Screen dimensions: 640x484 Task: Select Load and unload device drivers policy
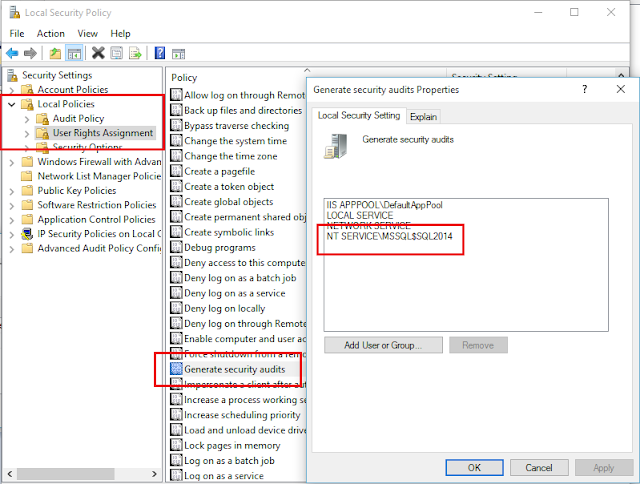click(x=245, y=430)
